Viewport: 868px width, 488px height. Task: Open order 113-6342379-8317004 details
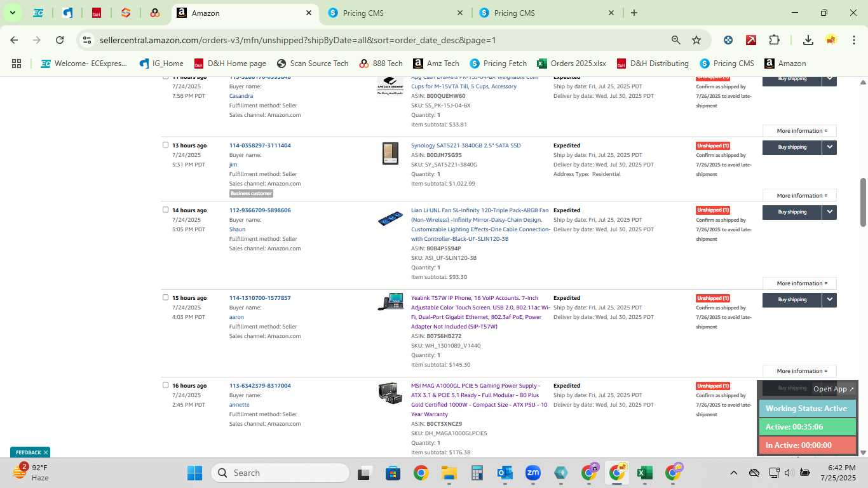point(260,386)
